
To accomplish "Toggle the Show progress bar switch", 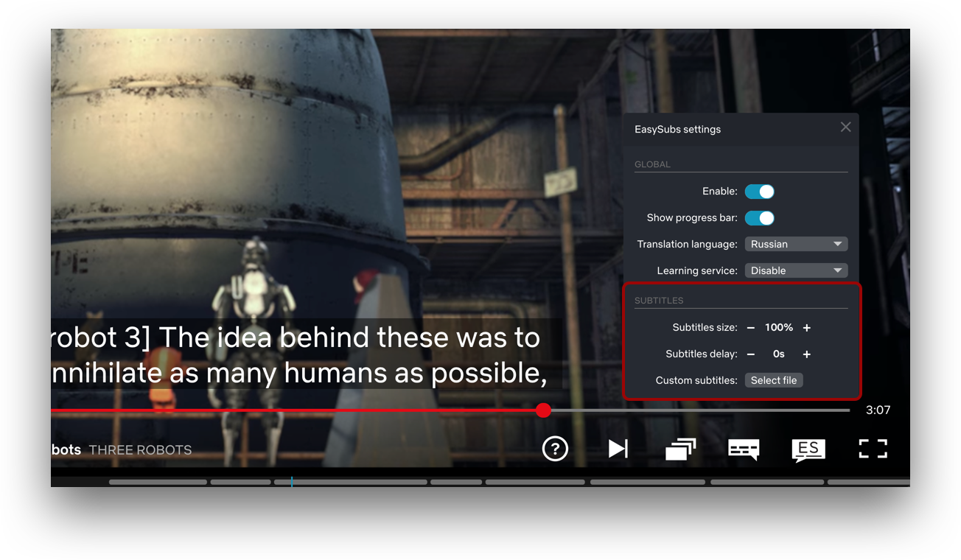I will tap(760, 218).
